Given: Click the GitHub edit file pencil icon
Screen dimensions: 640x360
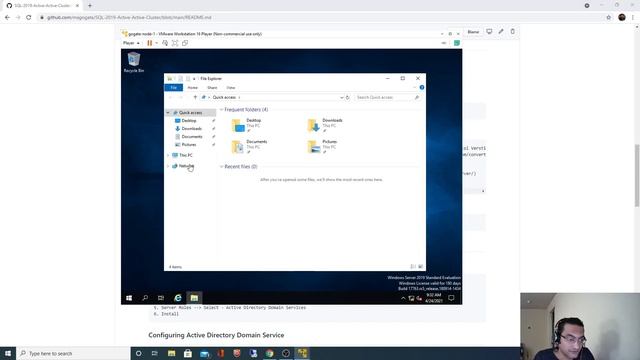Looking at the screenshot, I should coord(501,31).
